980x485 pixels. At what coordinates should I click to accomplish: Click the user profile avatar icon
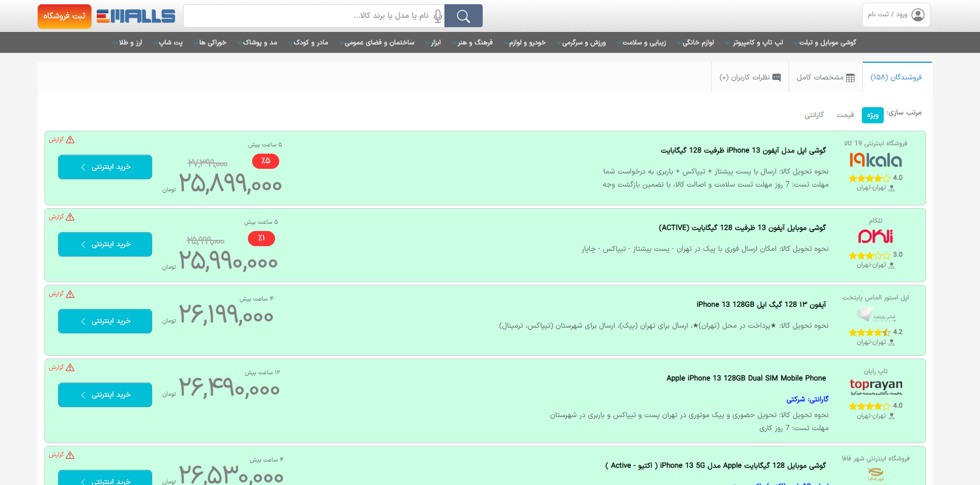click(x=918, y=15)
